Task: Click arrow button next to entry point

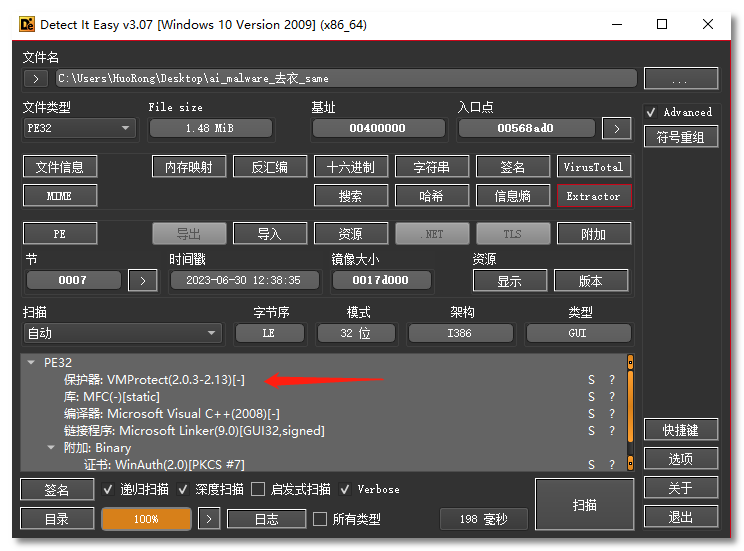Action: point(616,128)
